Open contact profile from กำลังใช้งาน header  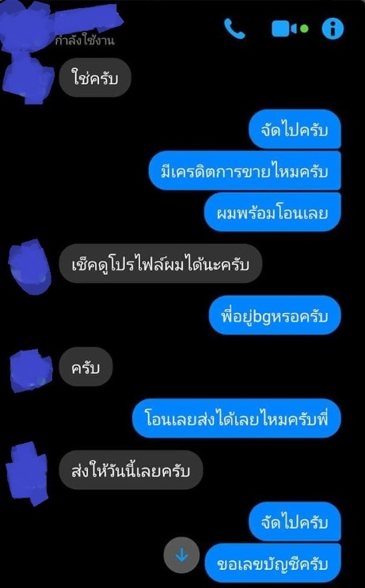coord(84,40)
